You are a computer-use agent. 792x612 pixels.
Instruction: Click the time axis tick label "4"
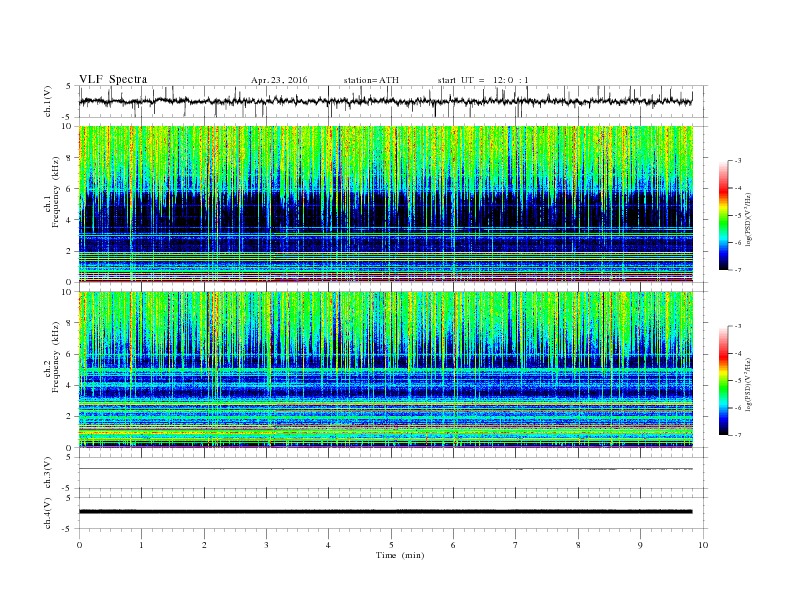click(328, 545)
